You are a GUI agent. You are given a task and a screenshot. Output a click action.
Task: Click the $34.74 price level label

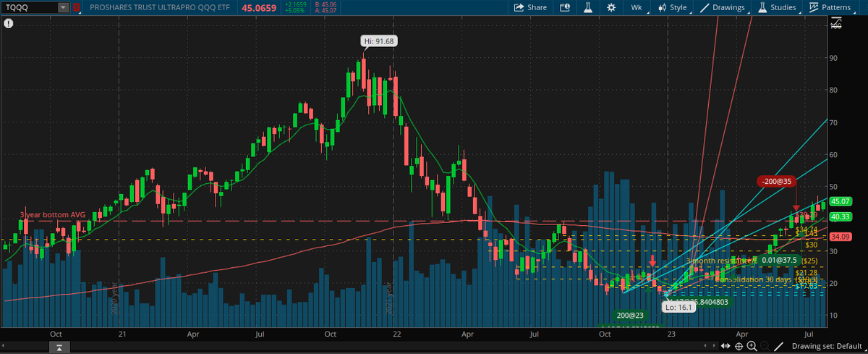(x=806, y=229)
